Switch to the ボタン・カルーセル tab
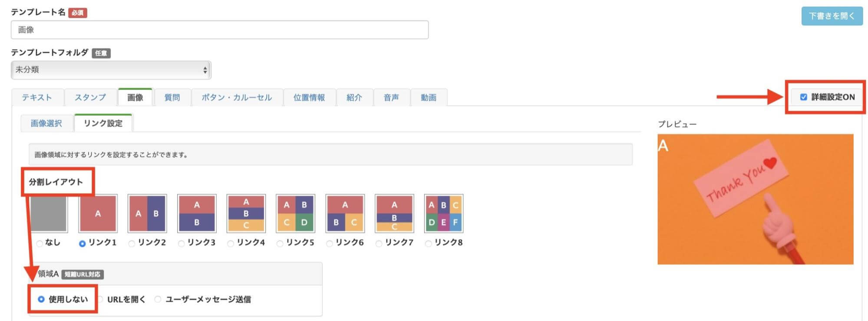The height and width of the screenshot is (321, 868). pos(237,98)
